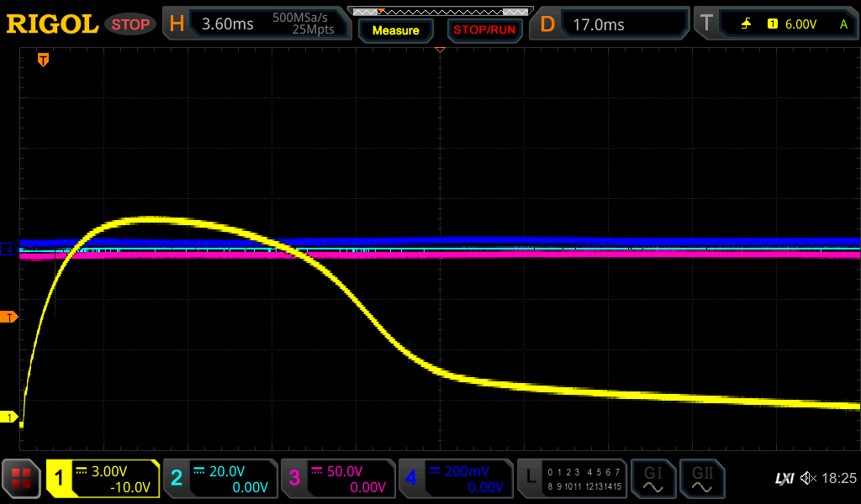The width and height of the screenshot is (861, 504).
Task: Click the muted speaker sound icon
Action: pyautogui.click(x=809, y=478)
